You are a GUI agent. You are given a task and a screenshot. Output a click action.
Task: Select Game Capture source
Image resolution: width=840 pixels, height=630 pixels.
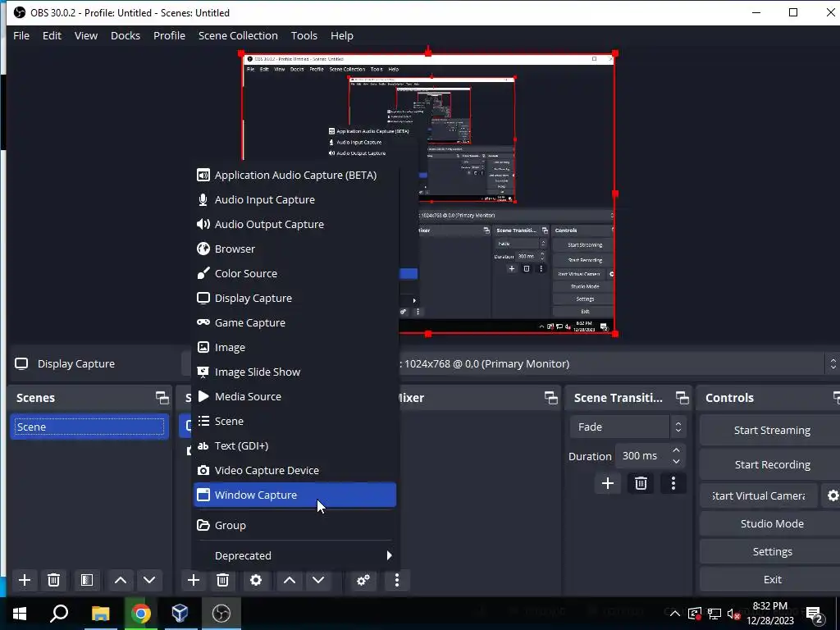[294, 323]
